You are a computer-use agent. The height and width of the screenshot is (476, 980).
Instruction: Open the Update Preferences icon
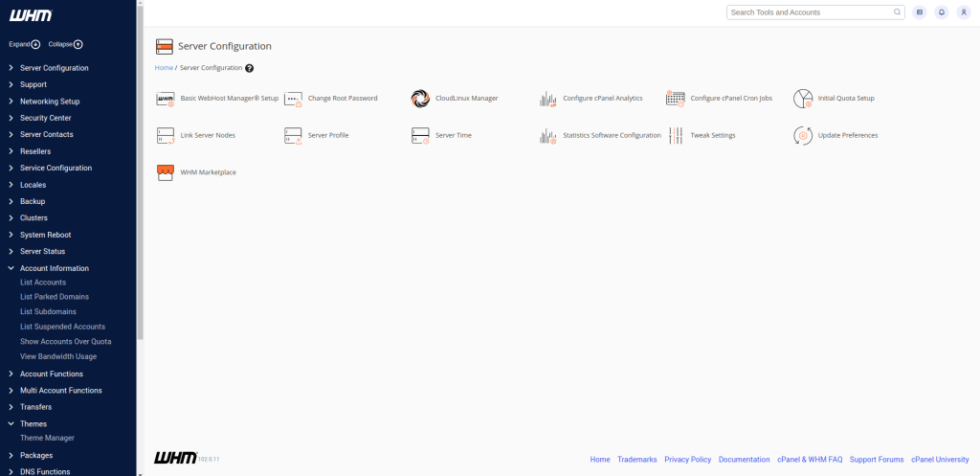803,136
